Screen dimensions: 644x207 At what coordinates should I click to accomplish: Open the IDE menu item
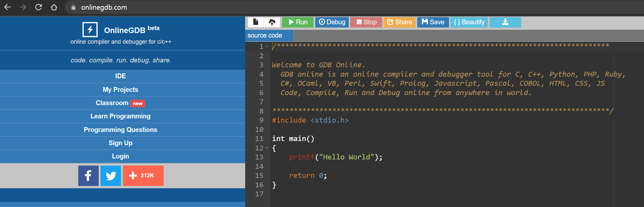pos(120,76)
